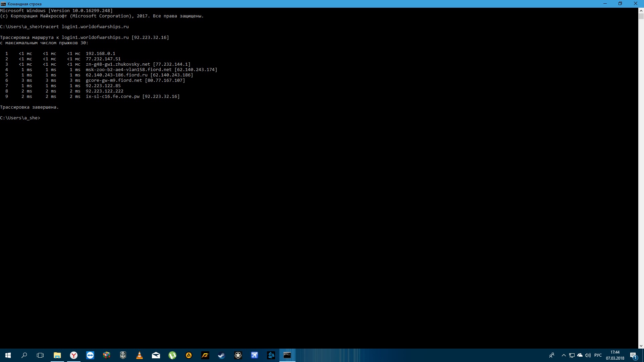Open File Explorer from taskbar
This screenshot has width=644, height=362.
click(x=57, y=355)
